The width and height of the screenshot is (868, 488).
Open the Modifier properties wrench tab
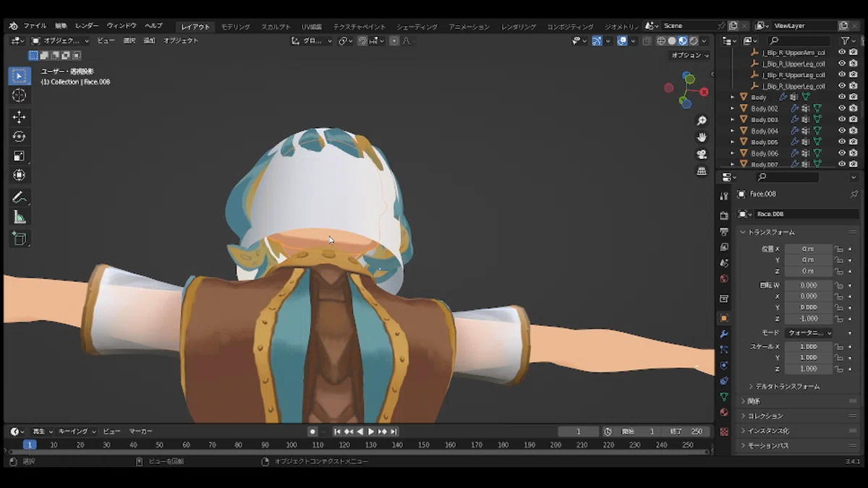click(724, 334)
